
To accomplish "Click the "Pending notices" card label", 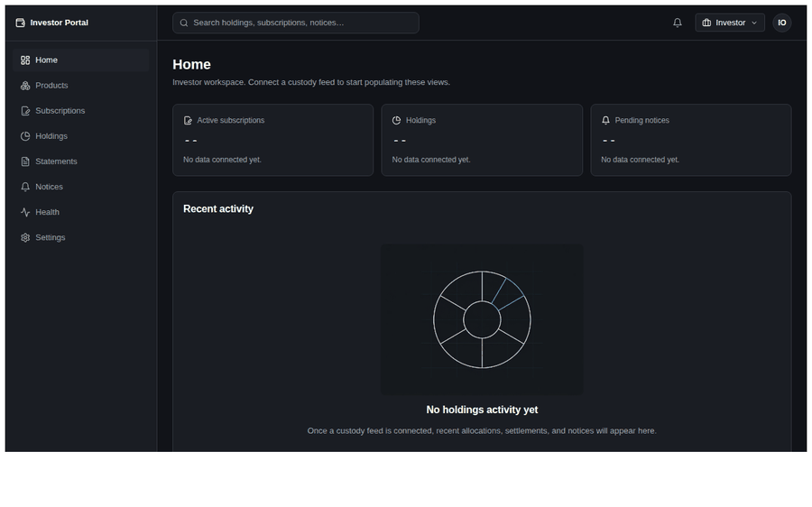I will [x=641, y=121].
